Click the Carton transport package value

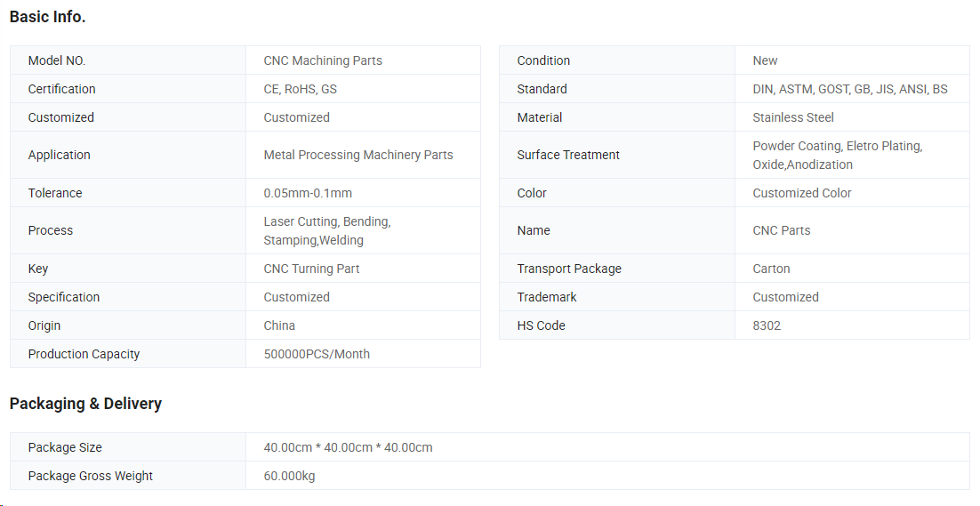771,269
